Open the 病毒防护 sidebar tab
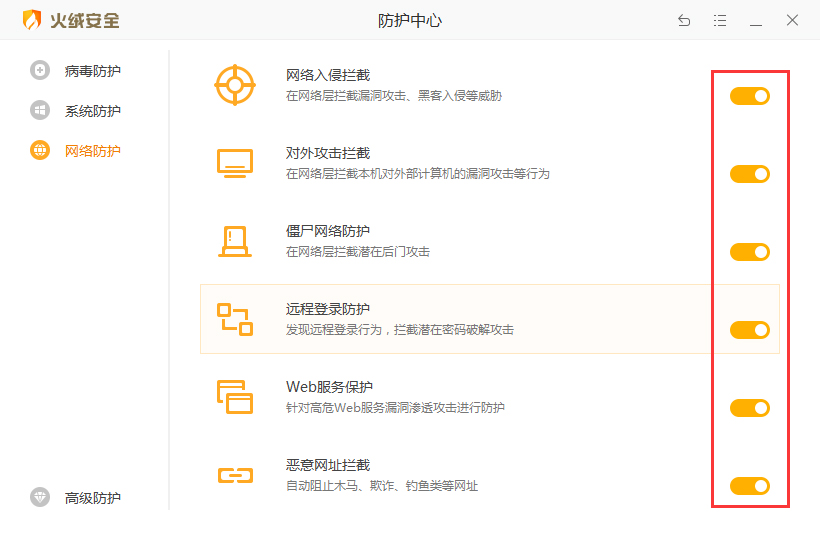Image resolution: width=820 pixels, height=540 pixels. (92, 71)
